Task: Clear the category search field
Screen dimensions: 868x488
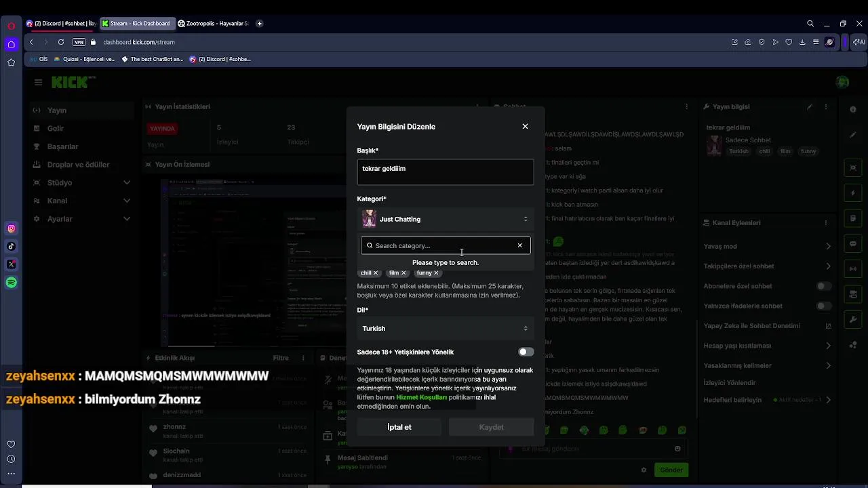Action: pyautogui.click(x=520, y=245)
